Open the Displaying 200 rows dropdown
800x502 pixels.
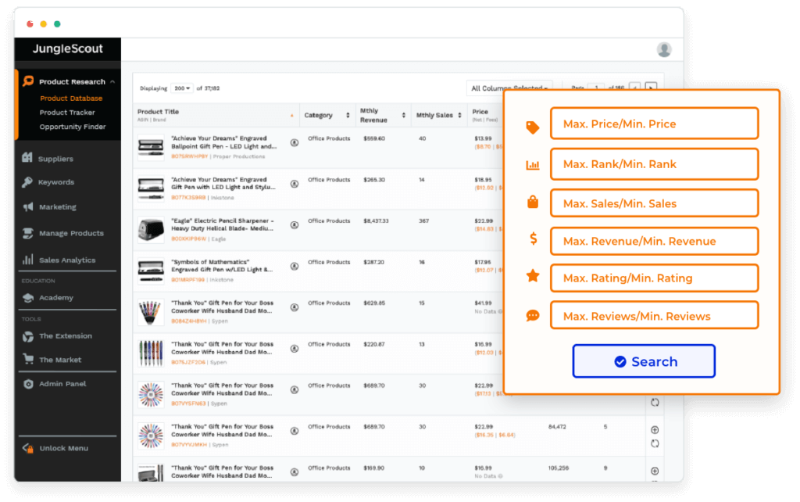(182, 88)
